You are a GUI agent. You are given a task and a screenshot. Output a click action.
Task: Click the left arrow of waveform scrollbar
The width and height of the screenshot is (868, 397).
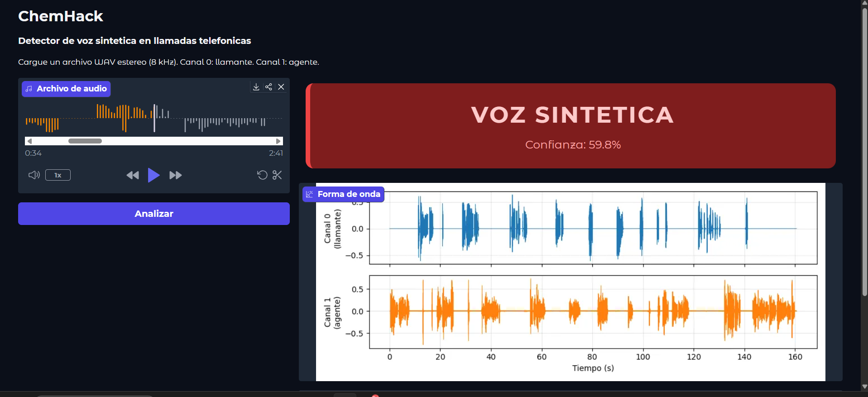tap(29, 141)
